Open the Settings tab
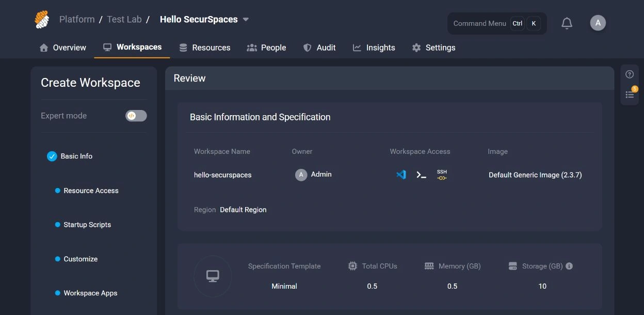Viewport: 644px width, 315px height. click(x=433, y=48)
